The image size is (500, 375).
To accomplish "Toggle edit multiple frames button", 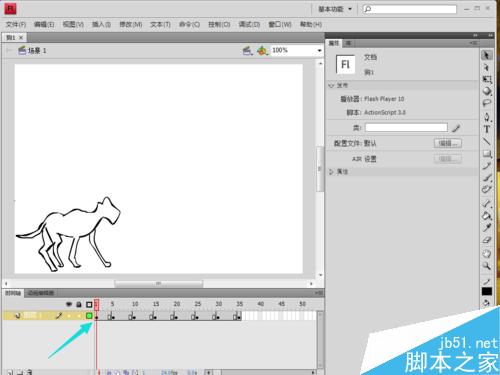I will click(x=126, y=372).
